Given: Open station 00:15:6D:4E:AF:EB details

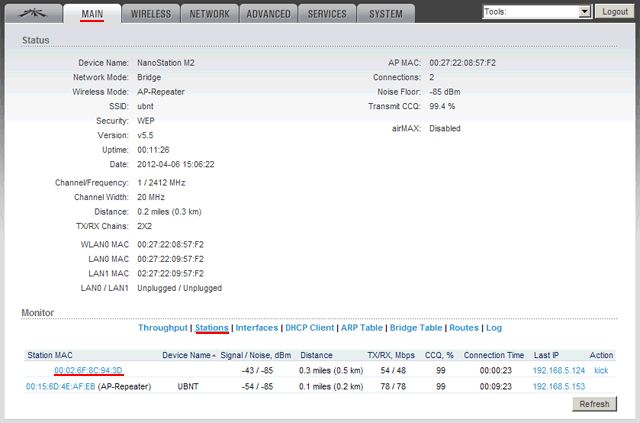Looking at the screenshot, I should [x=60, y=386].
